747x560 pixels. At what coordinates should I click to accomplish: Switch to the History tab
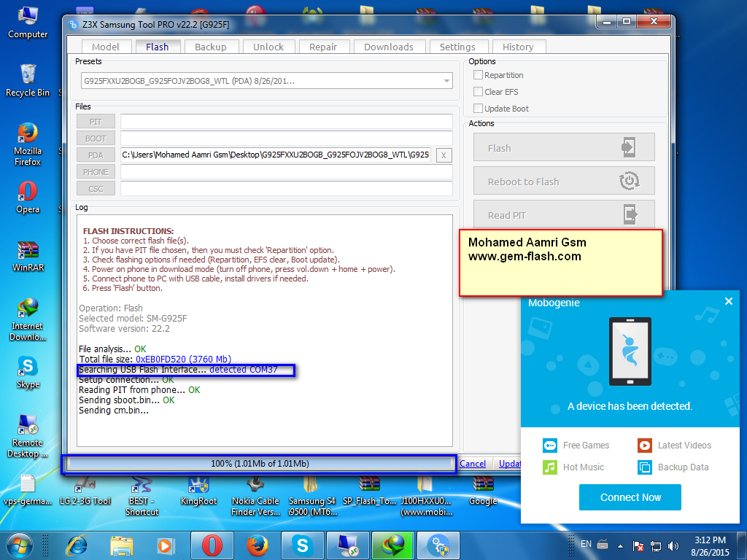tap(518, 47)
